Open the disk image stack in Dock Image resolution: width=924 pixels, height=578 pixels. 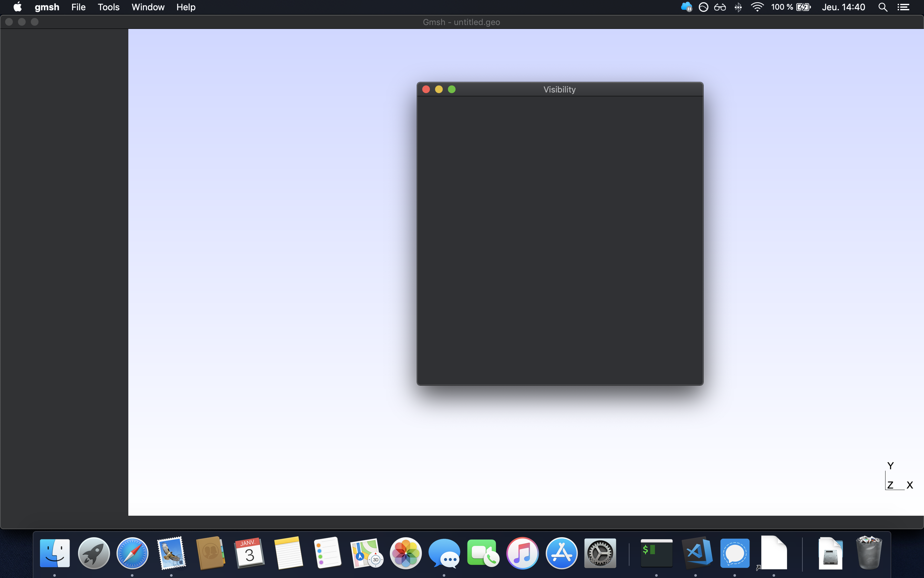tap(830, 553)
